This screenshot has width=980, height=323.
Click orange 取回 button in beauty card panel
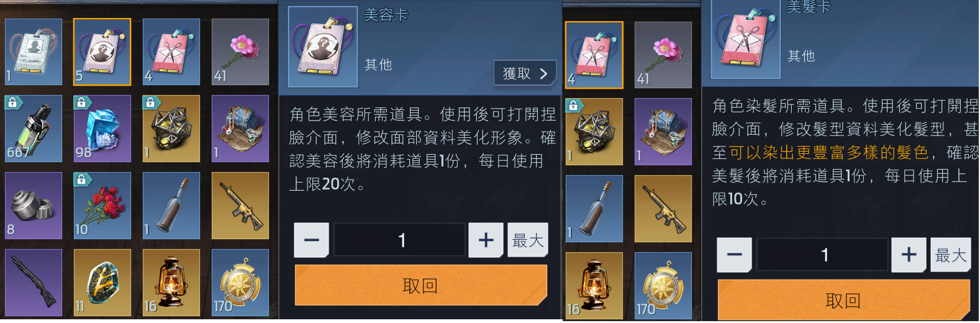point(420,285)
